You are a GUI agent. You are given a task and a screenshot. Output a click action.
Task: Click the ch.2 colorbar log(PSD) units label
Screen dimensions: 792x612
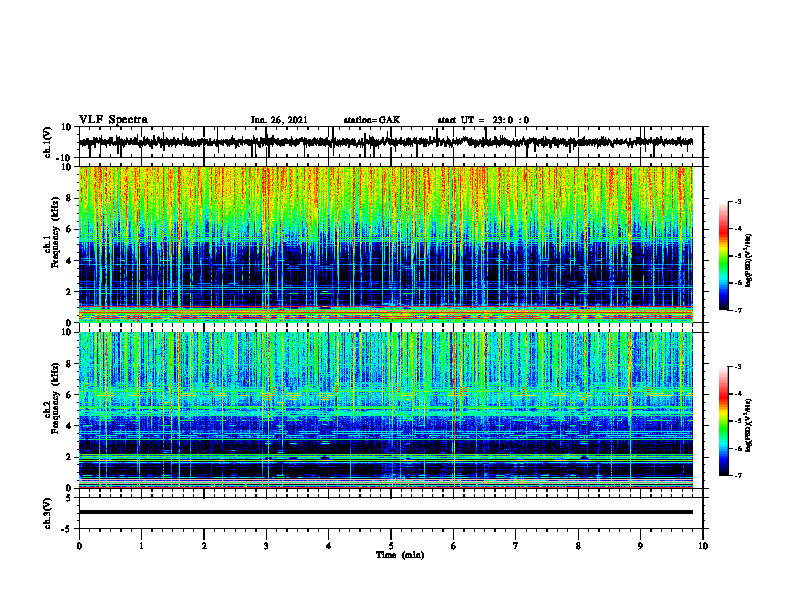(750, 426)
